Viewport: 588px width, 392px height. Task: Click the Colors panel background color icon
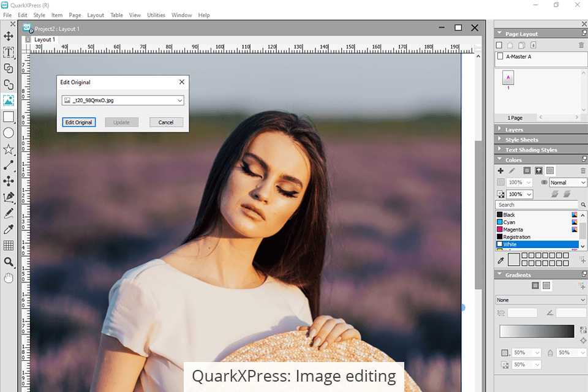coord(550,171)
